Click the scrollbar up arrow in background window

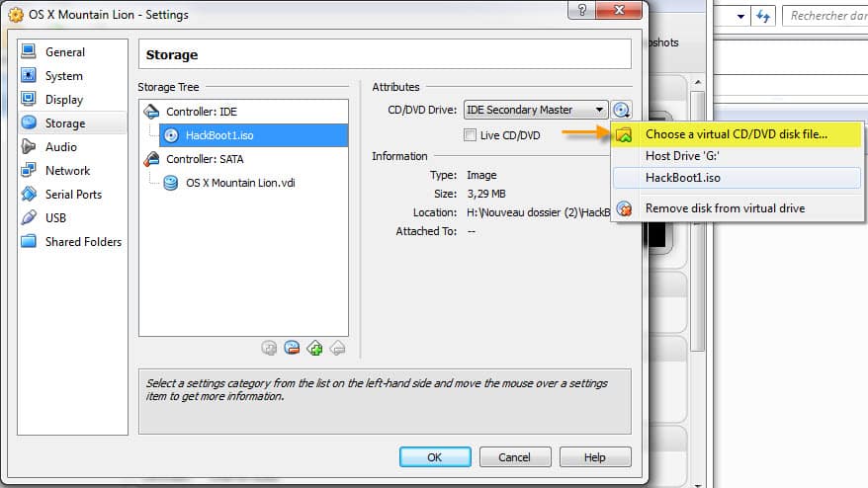point(698,82)
